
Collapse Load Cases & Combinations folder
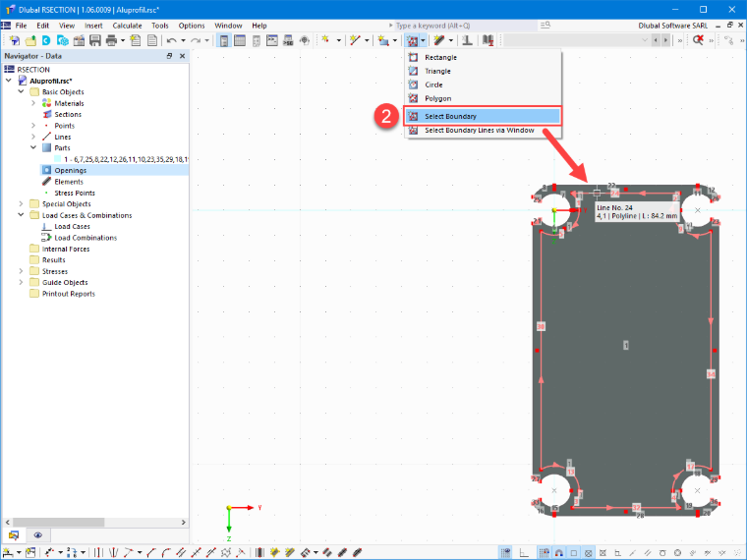coord(21,215)
